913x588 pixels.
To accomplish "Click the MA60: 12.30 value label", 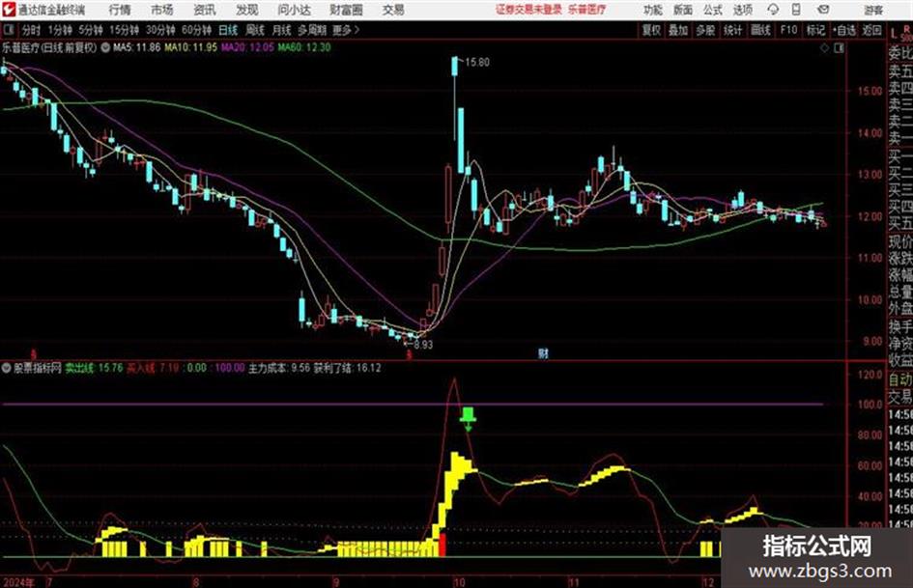I will pos(304,47).
